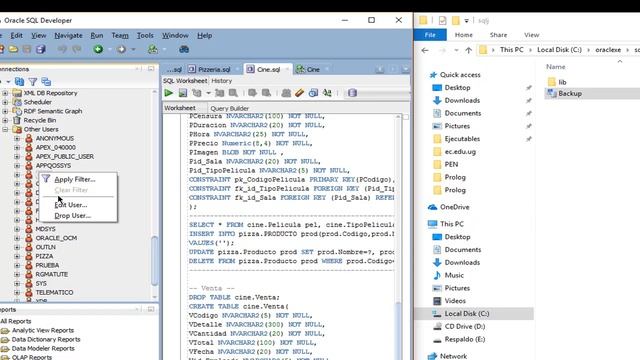640x360 pixels.
Task: Click This PC in the address breadcrumb
Action: (x=511, y=50)
